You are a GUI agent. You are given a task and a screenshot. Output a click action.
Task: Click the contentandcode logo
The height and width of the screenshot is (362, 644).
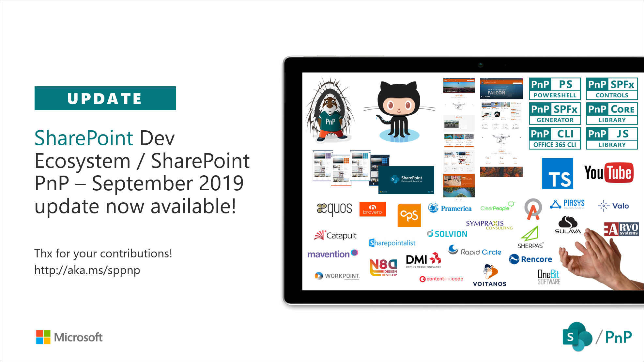tap(441, 279)
